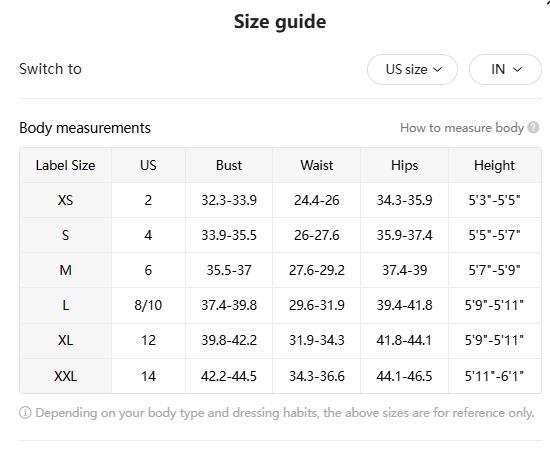Click the Hips column header

tap(404, 165)
